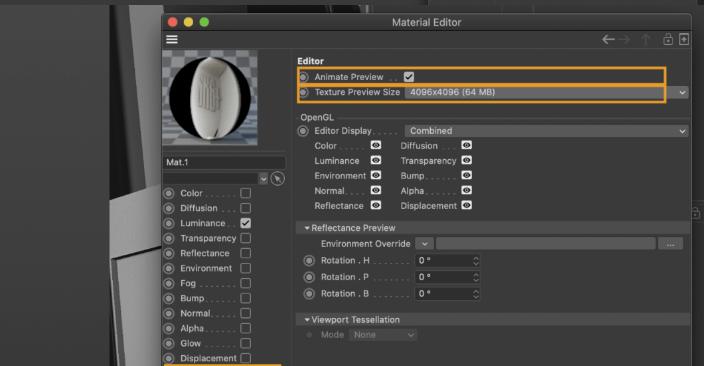Toggle OpenGL Transparency visibility eye

466,160
